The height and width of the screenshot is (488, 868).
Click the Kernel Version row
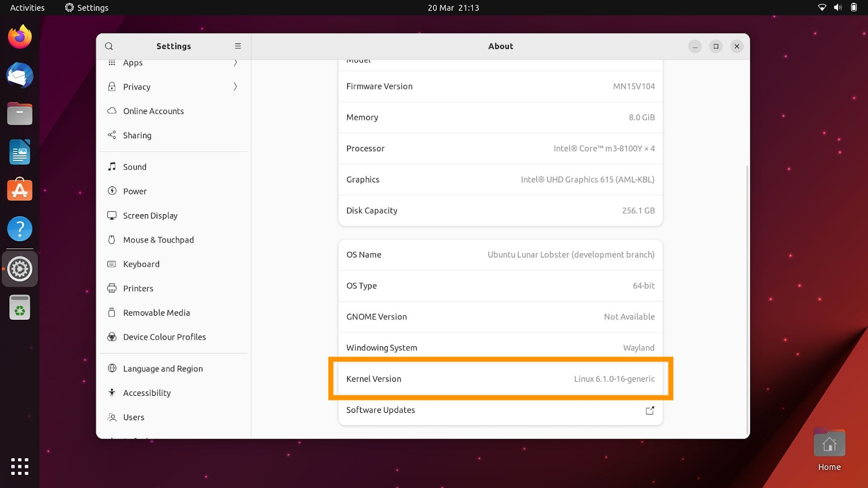click(500, 379)
